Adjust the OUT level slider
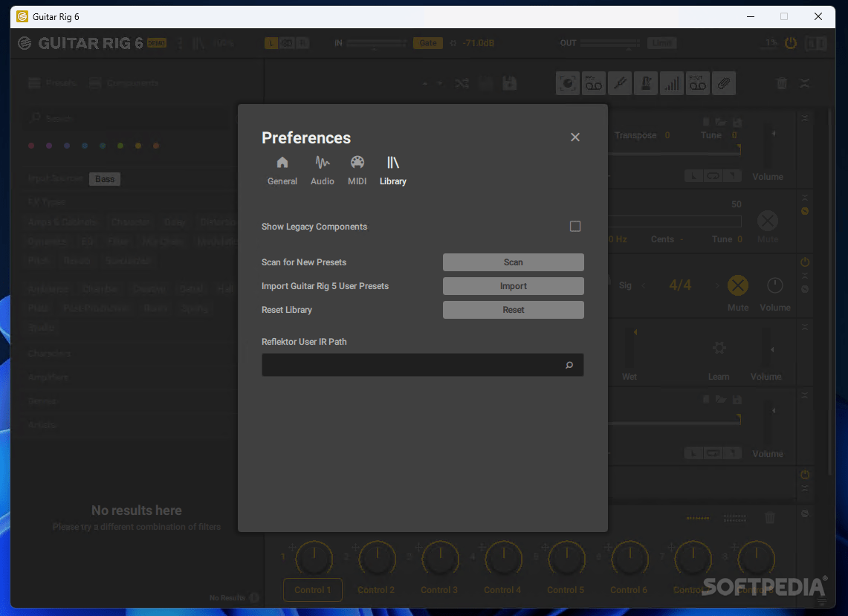The height and width of the screenshot is (616, 848). (610, 43)
